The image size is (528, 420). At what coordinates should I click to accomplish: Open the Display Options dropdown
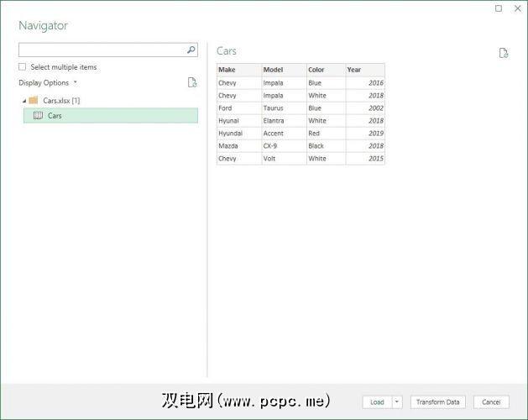pos(48,82)
